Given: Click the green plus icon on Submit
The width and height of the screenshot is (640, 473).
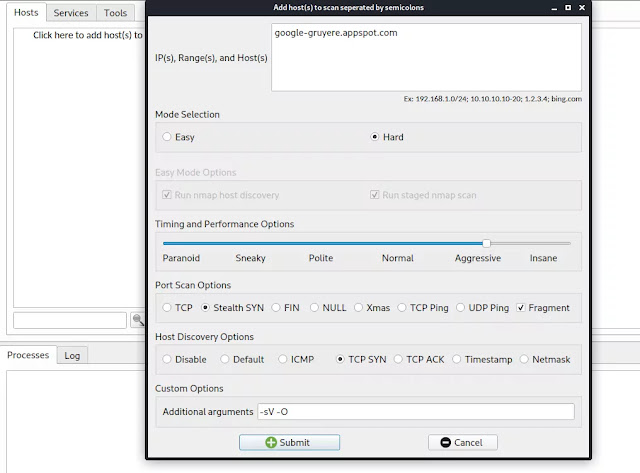Looking at the screenshot, I should point(271,442).
